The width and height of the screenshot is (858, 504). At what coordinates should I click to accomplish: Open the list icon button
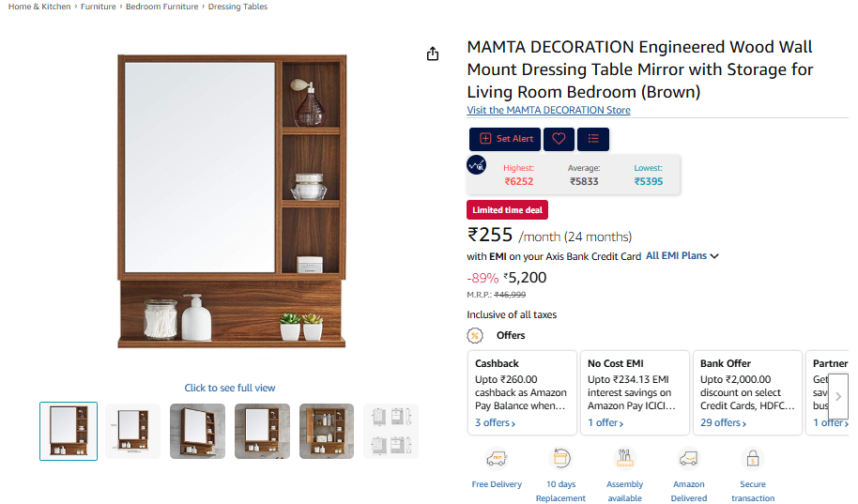tap(593, 139)
